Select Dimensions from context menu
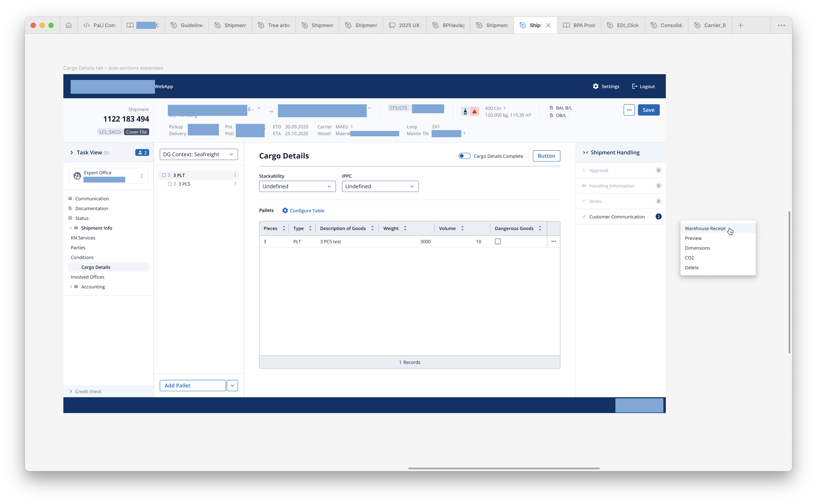 (x=718, y=248)
